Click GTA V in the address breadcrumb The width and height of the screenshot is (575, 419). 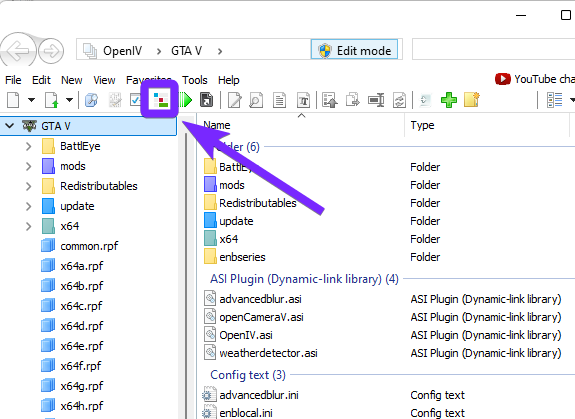[186, 51]
